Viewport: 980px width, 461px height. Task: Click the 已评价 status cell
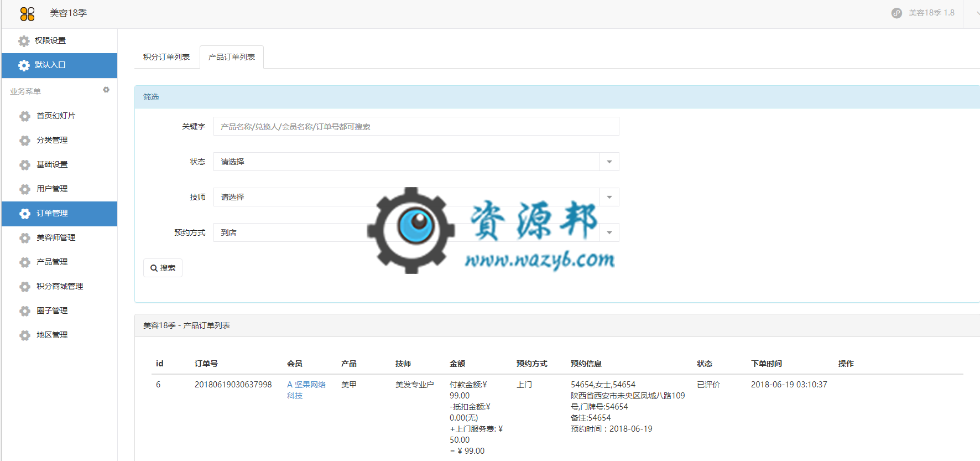pyautogui.click(x=708, y=385)
